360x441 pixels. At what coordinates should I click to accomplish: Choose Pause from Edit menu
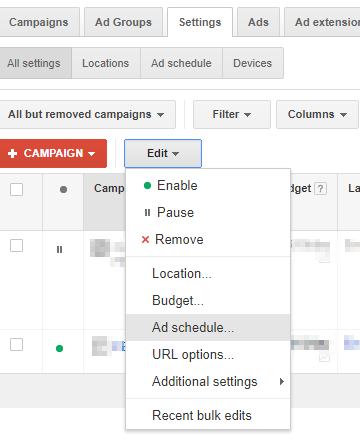click(x=208, y=212)
